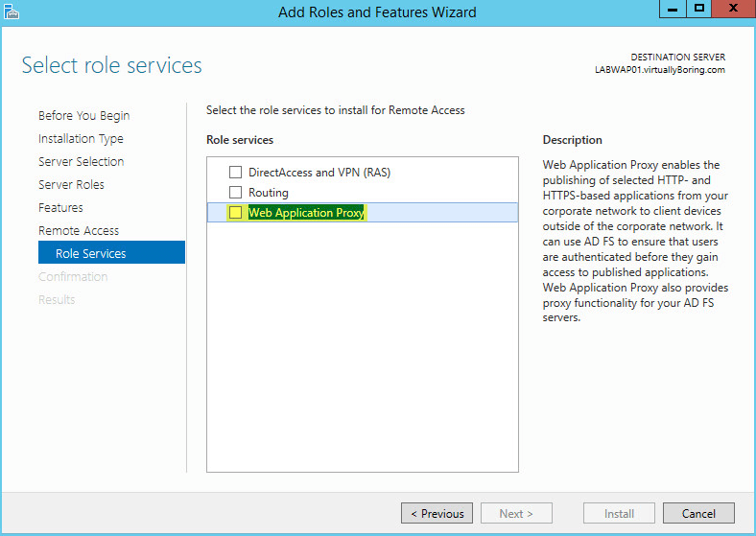Check the DirectAccess and VPN (RAS) checkbox
The width and height of the screenshot is (756, 536).
point(235,172)
